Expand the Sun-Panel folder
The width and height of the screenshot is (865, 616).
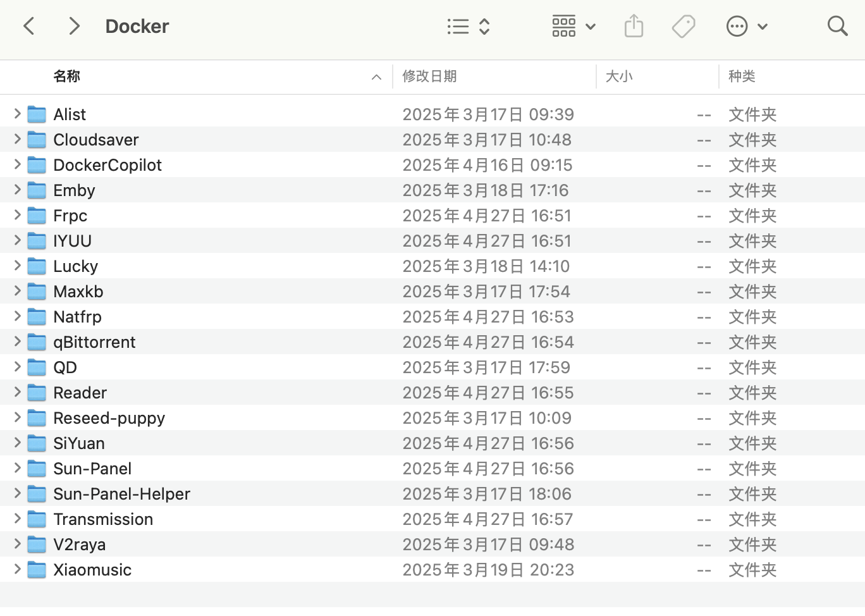tap(17, 468)
